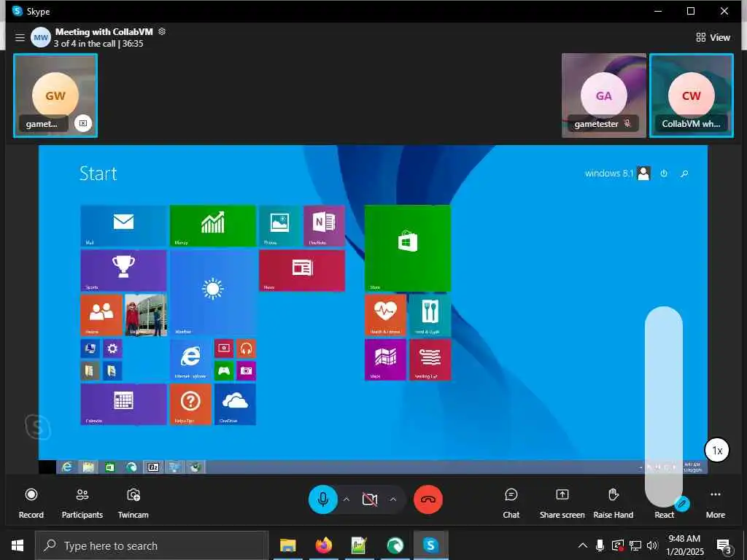Open the Skype hamburger menu

(x=20, y=37)
